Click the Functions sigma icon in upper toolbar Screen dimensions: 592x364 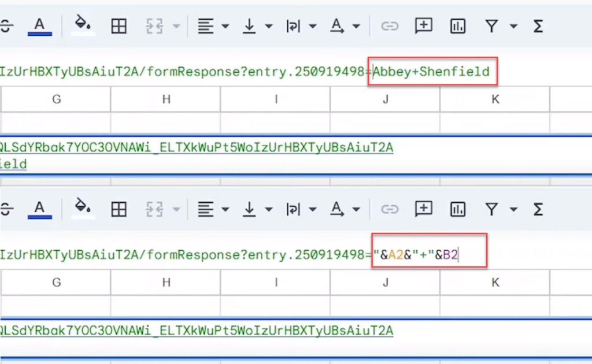point(538,26)
